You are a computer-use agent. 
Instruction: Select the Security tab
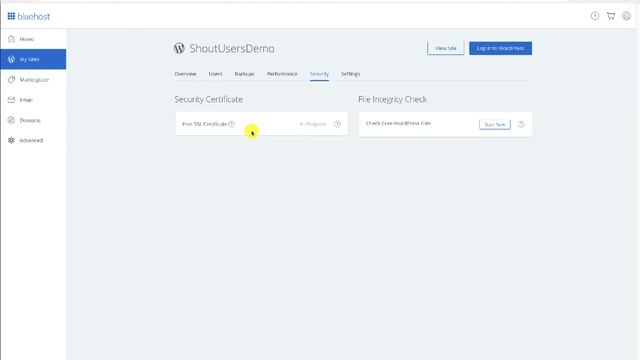click(319, 74)
